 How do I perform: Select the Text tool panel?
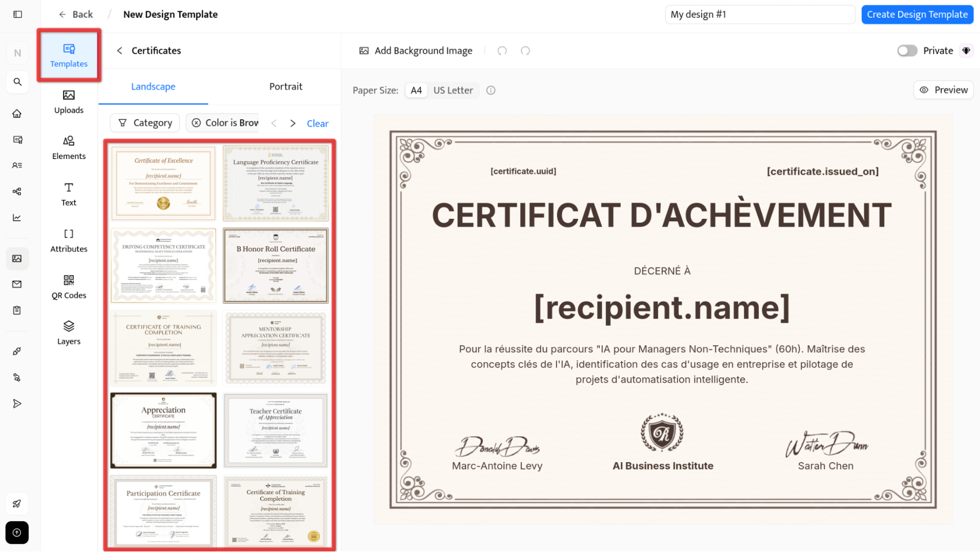(x=69, y=194)
